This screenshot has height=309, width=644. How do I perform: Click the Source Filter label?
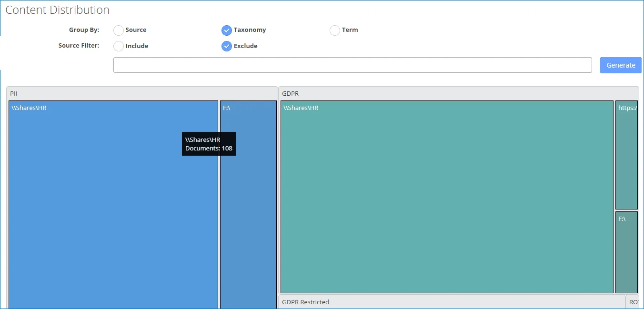79,46
